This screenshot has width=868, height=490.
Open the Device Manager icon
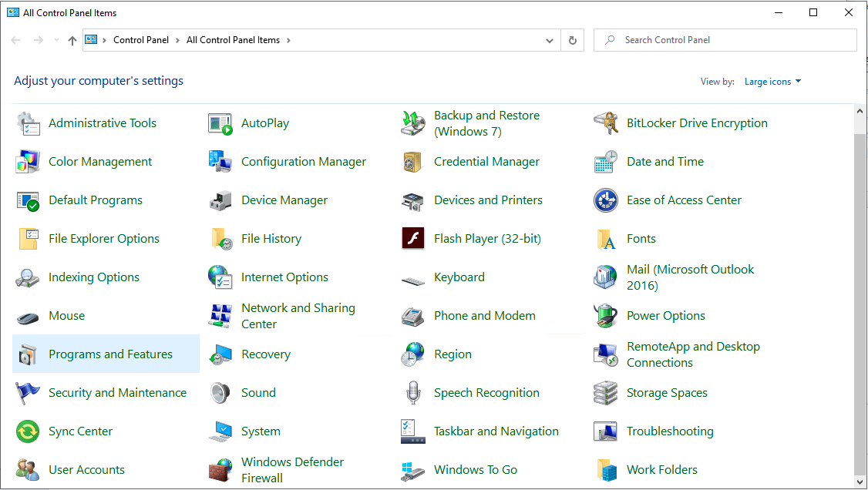[x=220, y=200]
